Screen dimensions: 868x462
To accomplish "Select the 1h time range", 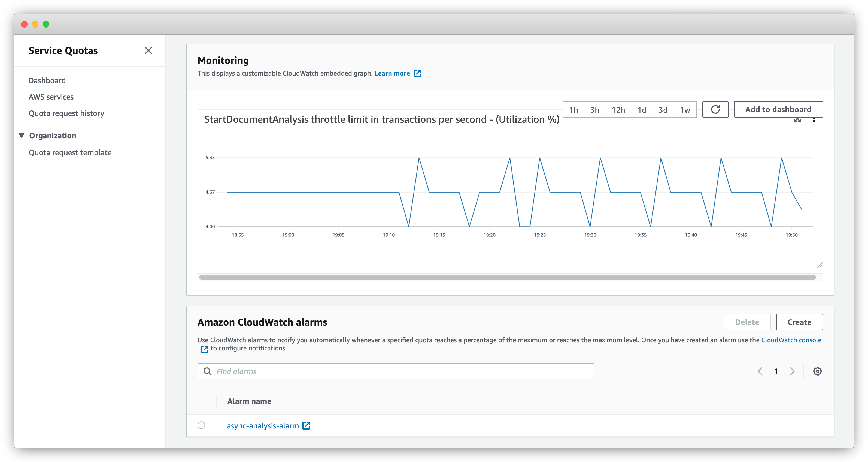I will 573,110.
